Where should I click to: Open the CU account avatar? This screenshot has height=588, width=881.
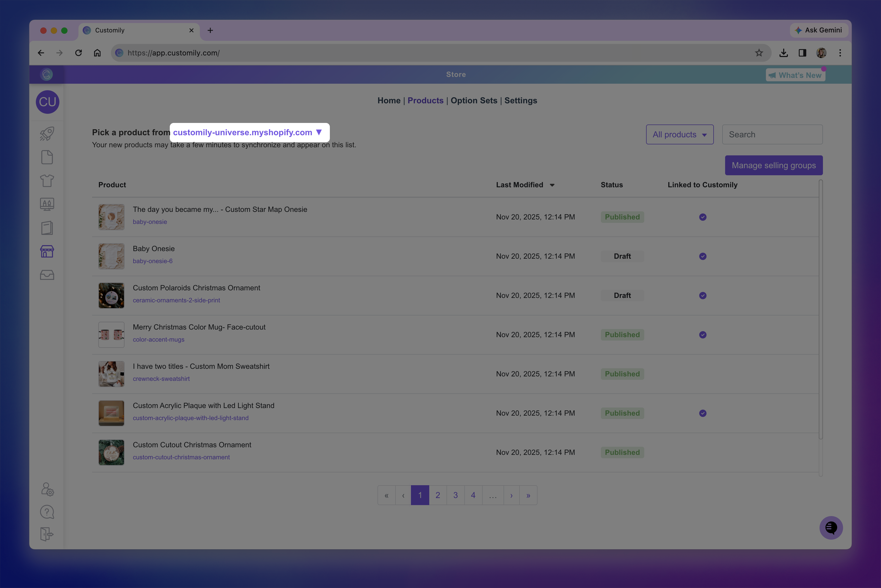click(x=48, y=102)
